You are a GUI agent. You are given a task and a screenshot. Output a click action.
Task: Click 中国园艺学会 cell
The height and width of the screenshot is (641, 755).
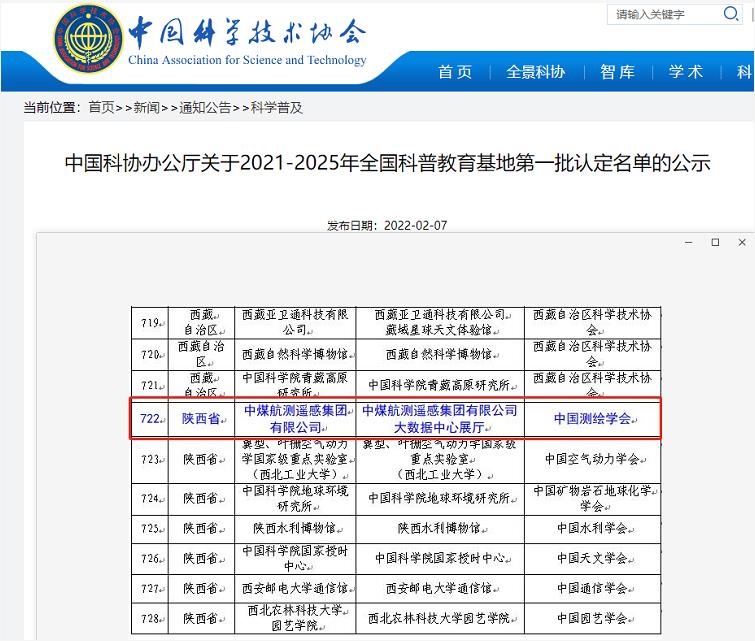click(592, 618)
